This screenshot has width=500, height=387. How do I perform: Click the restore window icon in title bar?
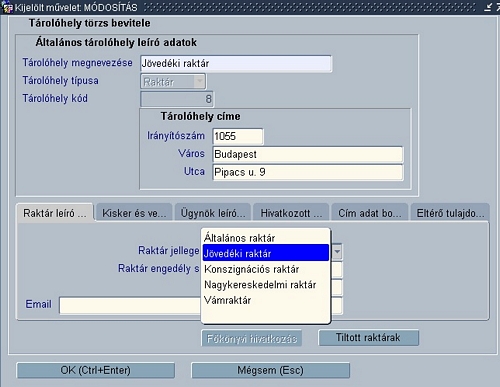click(488, 7)
